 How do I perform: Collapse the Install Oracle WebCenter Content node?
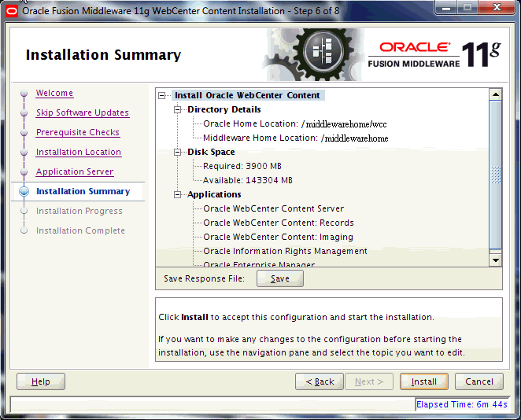click(x=162, y=96)
